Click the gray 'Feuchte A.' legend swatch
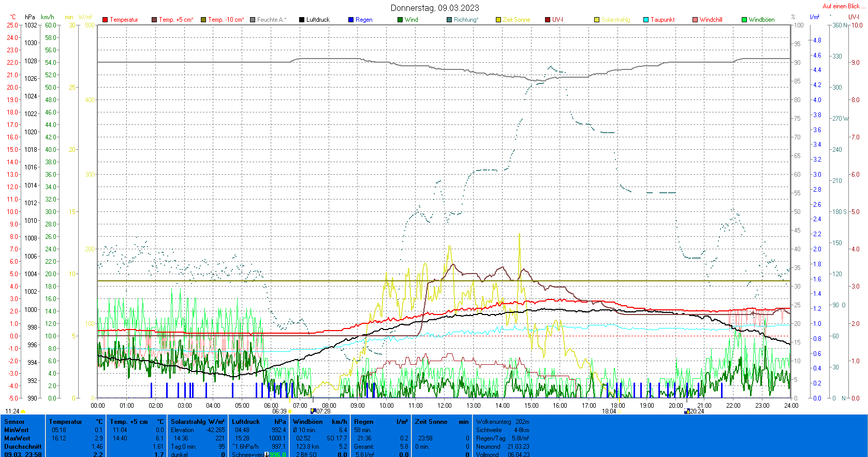Image resolution: width=868 pixels, height=457 pixels. (x=253, y=20)
